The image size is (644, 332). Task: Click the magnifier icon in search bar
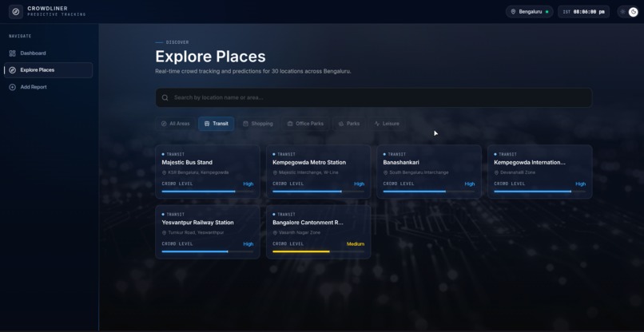coord(165,97)
